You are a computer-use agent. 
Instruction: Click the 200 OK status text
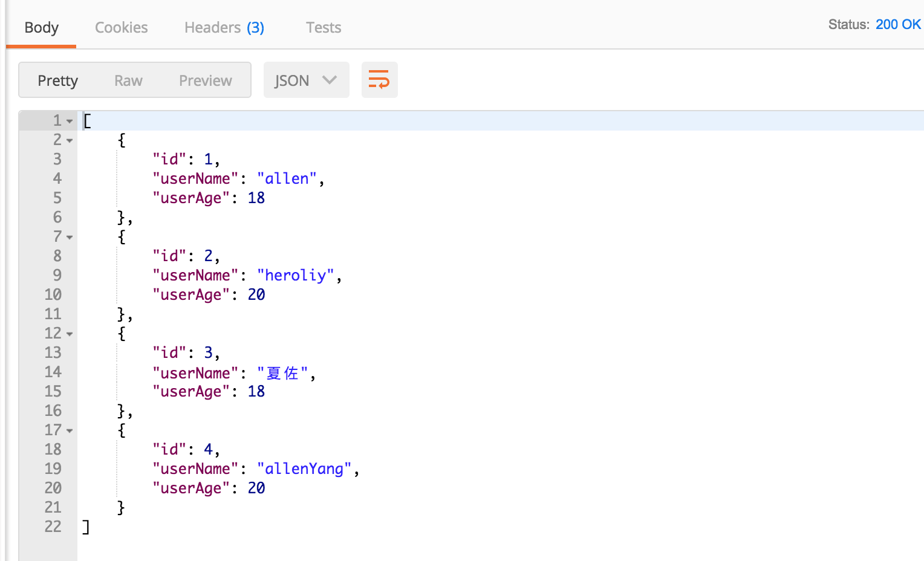898,24
